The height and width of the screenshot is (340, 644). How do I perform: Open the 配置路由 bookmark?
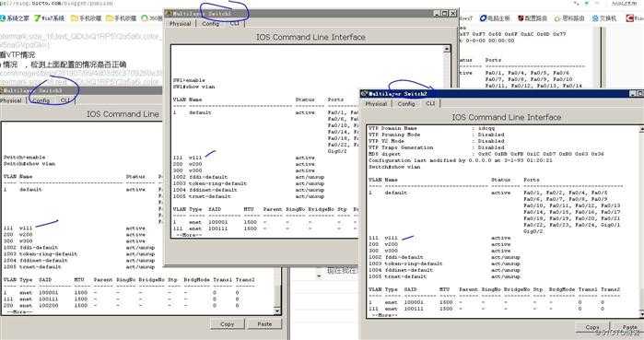(x=533, y=18)
